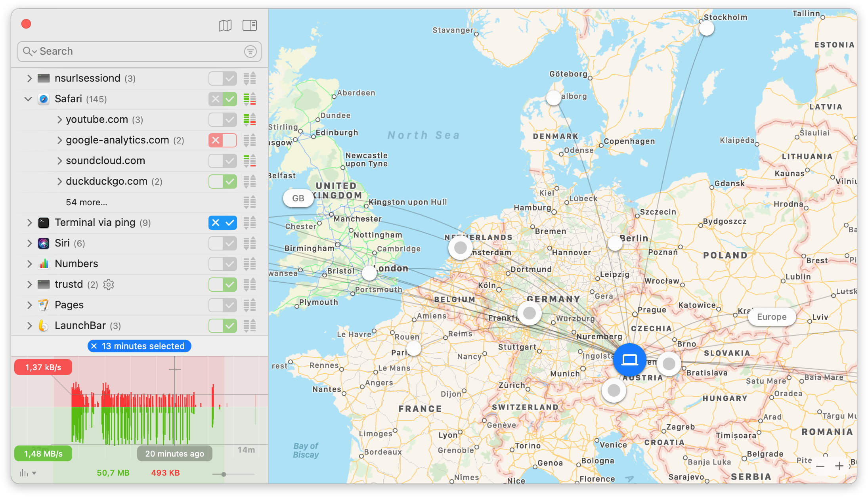Image resolution: width=868 pixels, height=497 pixels.
Task: Toggle the allow/deny rule for nsurlsessiond
Action: click(223, 78)
